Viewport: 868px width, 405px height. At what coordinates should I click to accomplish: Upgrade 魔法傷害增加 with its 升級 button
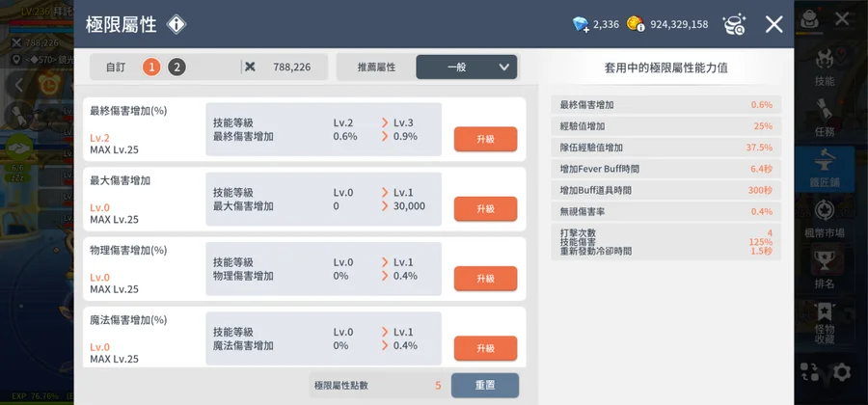(x=485, y=348)
